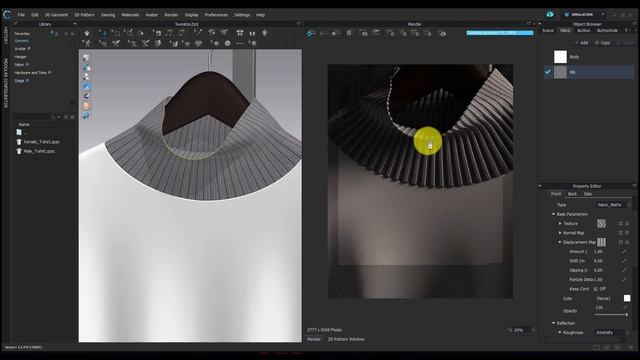This screenshot has width=640, height=360.
Task: Switch Library to thumbnail view icon
Action: pos(73,117)
